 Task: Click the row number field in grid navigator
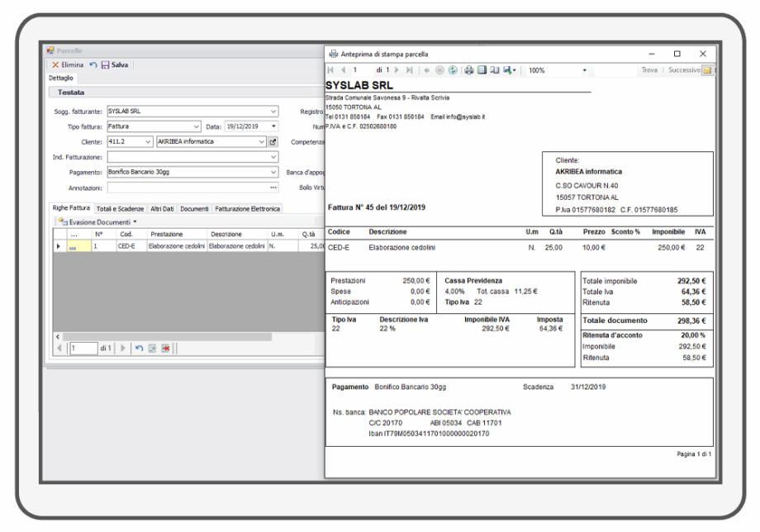coord(84,349)
